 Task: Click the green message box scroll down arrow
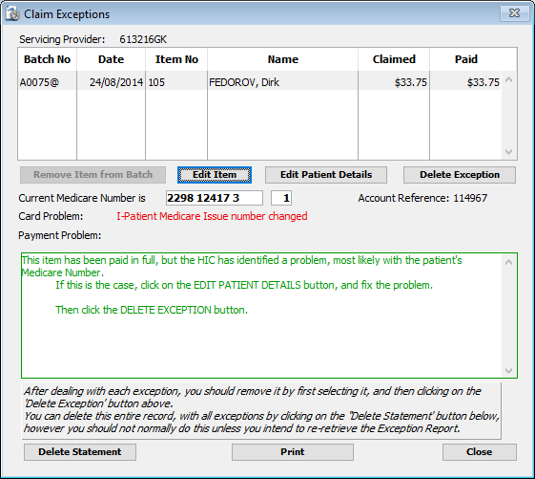[x=509, y=371]
